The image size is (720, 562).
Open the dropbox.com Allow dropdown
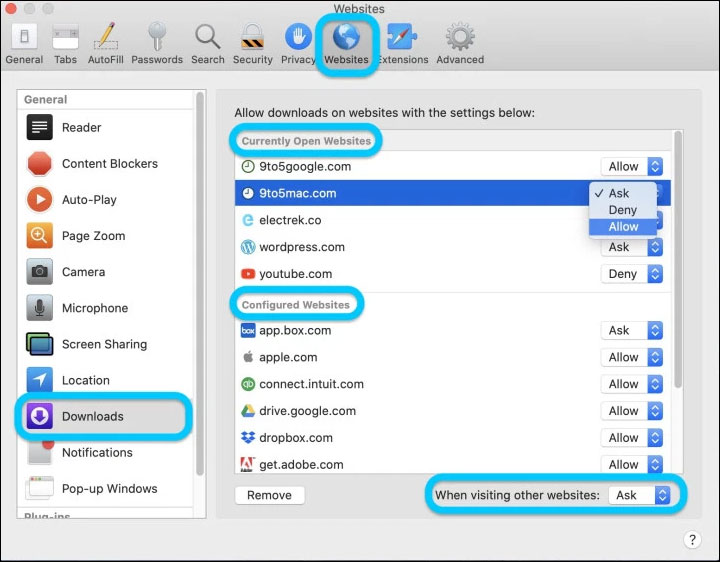click(x=632, y=438)
